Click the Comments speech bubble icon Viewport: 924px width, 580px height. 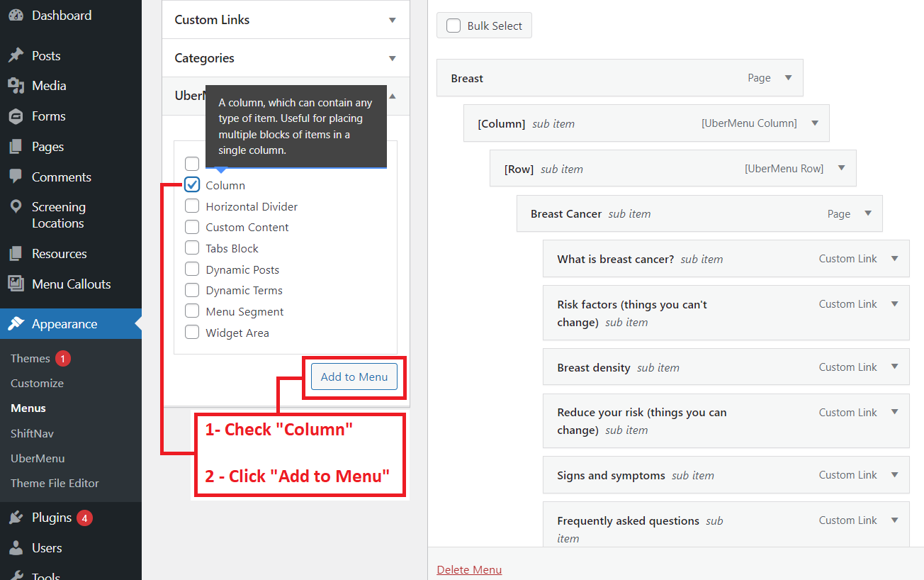16,177
